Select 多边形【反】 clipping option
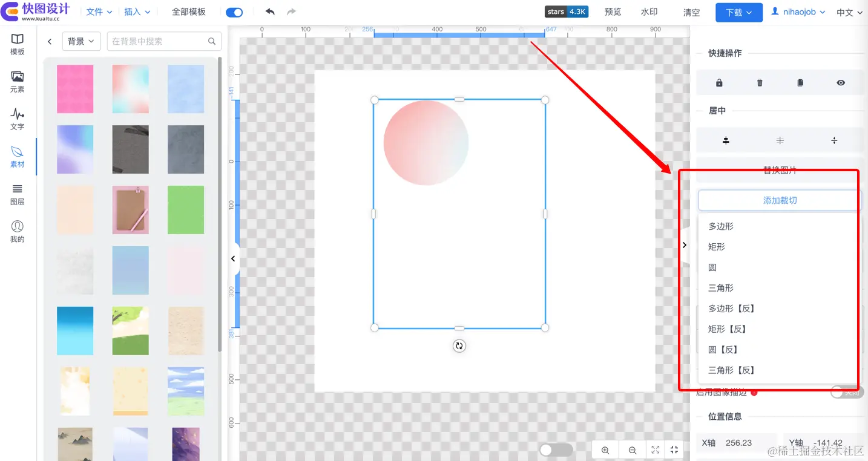This screenshot has width=868, height=461. click(x=778, y=309)
